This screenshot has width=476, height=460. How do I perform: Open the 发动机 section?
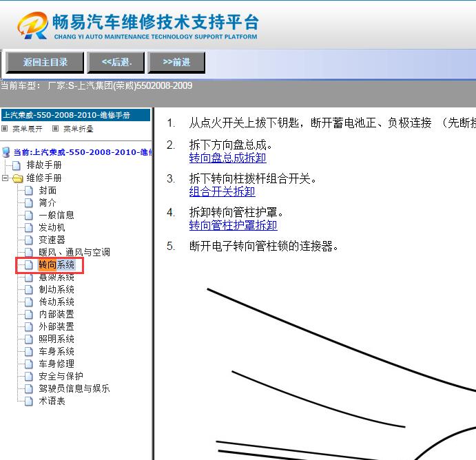click(52, 227)
